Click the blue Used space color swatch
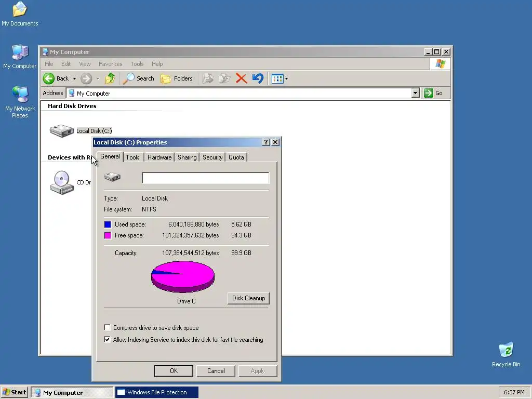This screenshot has width=532, height=399. [108, 224]
